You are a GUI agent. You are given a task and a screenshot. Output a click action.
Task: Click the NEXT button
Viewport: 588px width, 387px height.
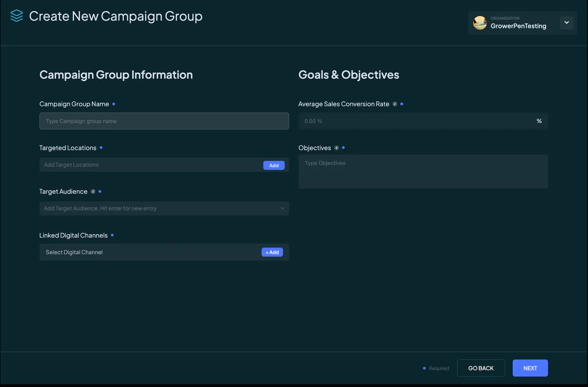coord(530,368)
